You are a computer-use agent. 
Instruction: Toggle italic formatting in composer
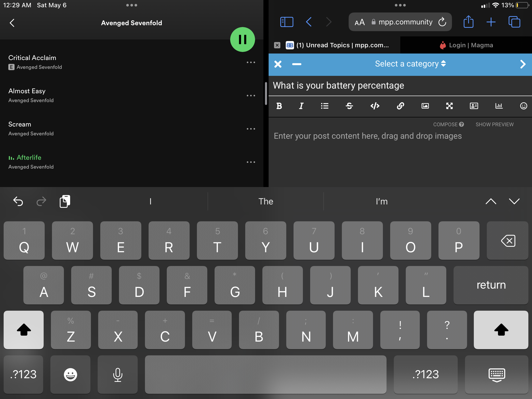301,106
